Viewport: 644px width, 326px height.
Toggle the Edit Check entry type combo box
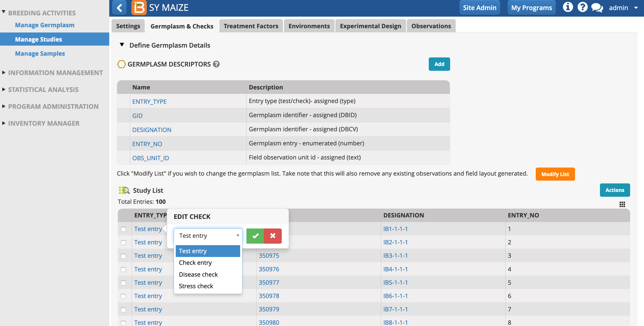[x=208, y=236]
